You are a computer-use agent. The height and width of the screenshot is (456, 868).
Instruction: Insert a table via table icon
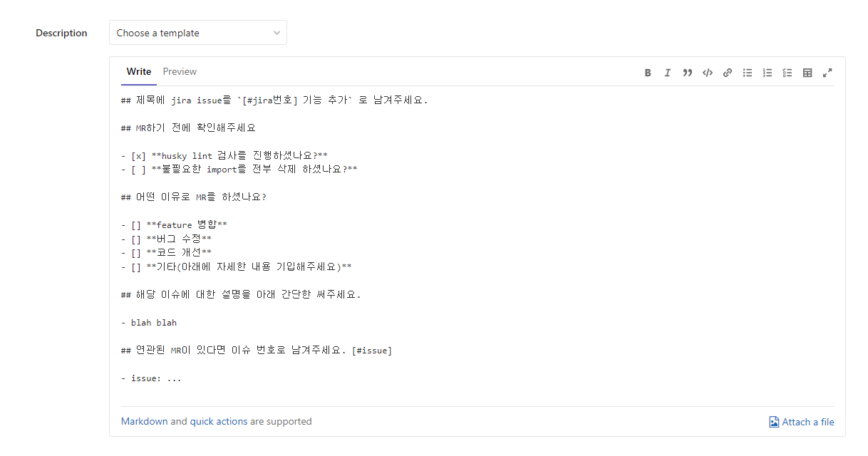807,73
